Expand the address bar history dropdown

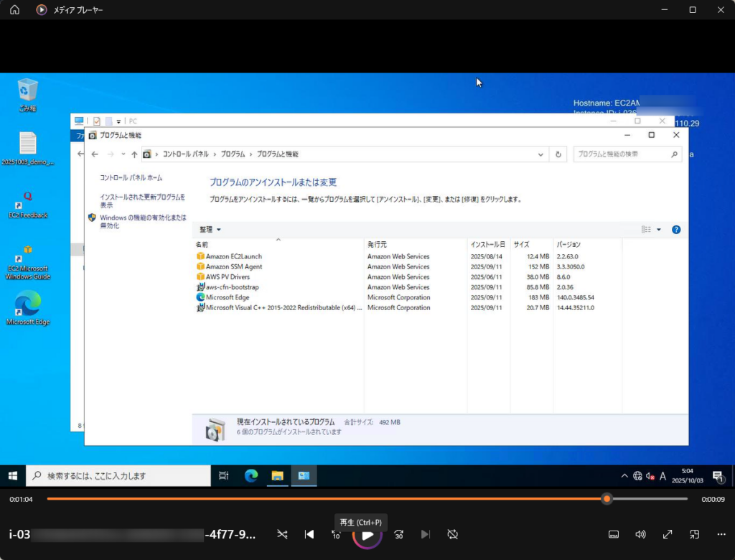540,154
